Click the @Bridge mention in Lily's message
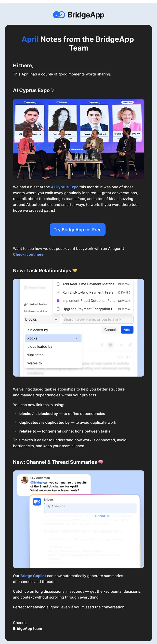 36,483
